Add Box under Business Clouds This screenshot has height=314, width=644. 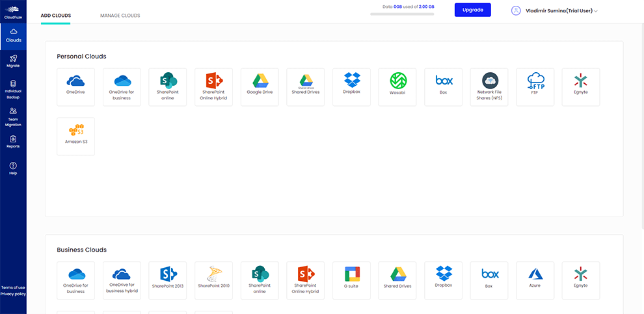pyautogui.click(x=489, y=280)
